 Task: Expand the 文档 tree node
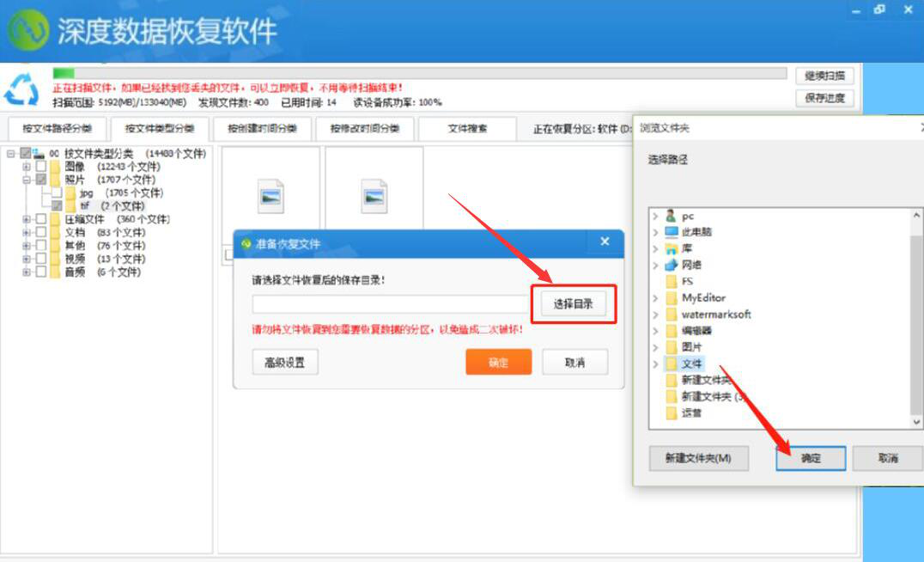[26, 232]
